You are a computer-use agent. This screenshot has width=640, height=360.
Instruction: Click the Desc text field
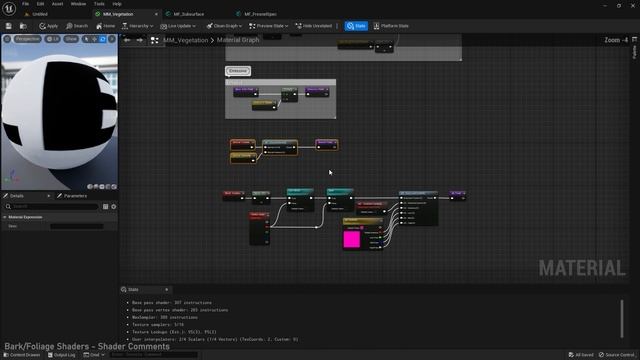pos(77,227)
